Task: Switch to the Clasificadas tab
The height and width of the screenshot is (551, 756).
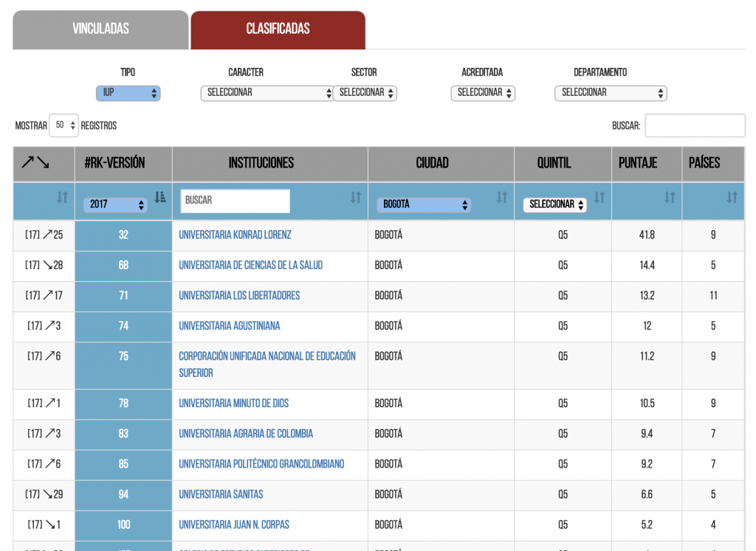Action: click(x=278, y=30)
